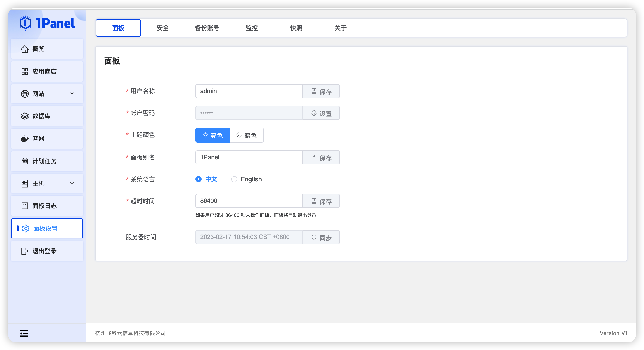Select the 中文 language radio button

(198, 179)
